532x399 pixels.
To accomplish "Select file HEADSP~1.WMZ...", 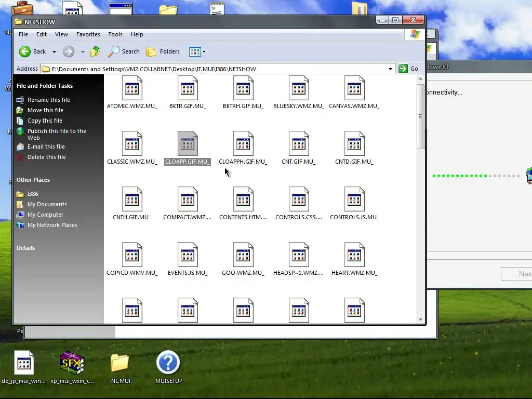I will 299,259.
